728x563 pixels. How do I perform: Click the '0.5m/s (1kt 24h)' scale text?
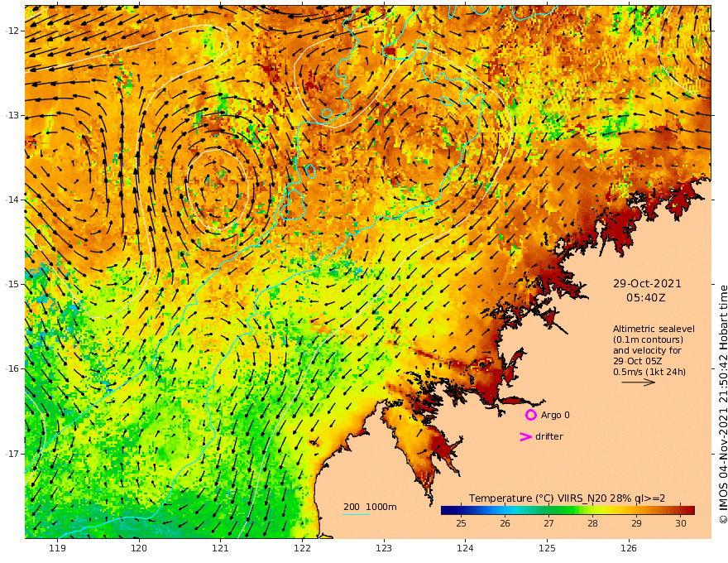(649, 372)
